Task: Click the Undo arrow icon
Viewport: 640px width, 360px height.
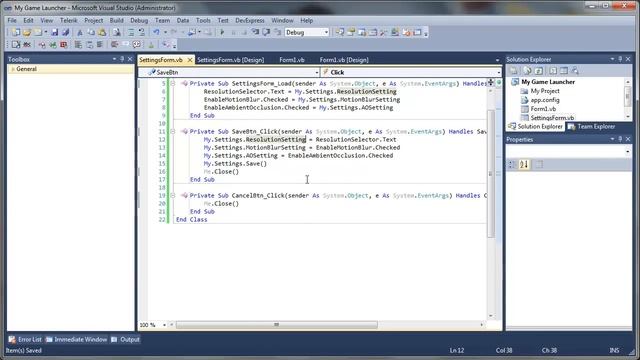Action: (156, 32)
